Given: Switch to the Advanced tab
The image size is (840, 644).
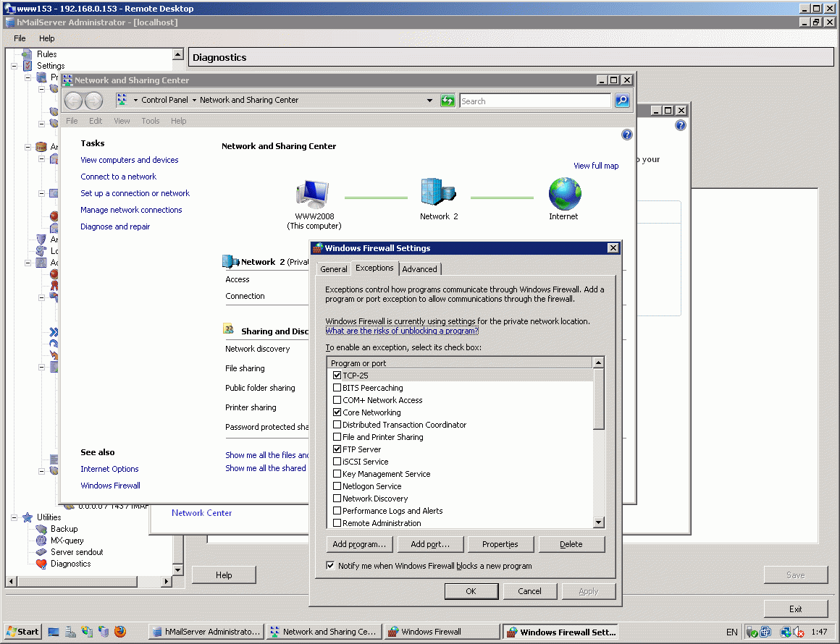Looking at the screenshot, I should point(419,268).
